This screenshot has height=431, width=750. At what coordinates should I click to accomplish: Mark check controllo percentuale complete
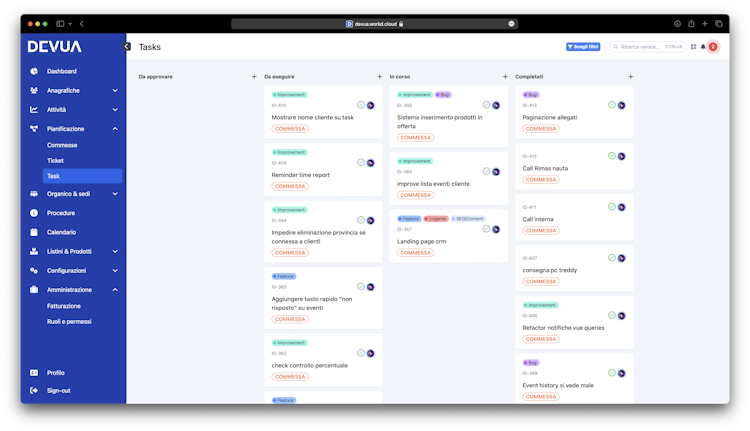(x=361, y=353)
